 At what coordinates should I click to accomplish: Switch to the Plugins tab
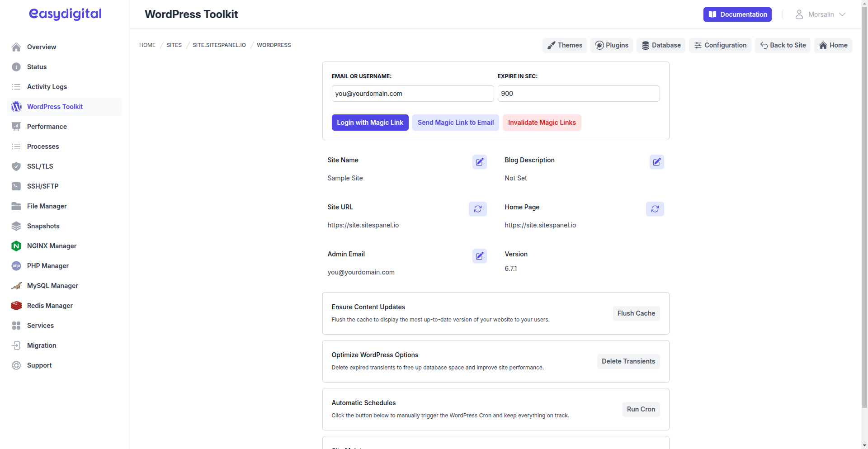click(x=611, y=45)
